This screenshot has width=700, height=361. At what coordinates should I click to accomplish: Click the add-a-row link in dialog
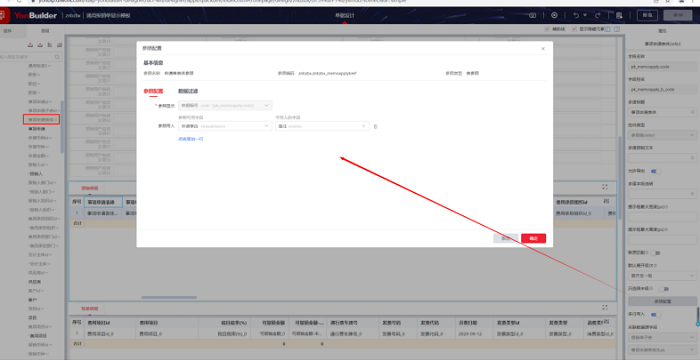pyautogui.click(x=191, y=139)
